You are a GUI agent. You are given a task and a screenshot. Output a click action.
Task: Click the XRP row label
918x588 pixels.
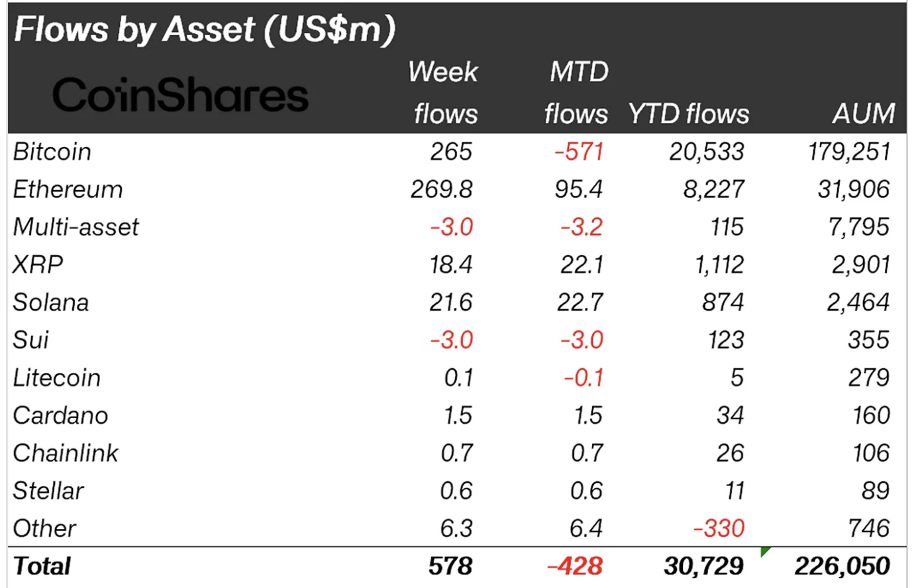point(38,265)
